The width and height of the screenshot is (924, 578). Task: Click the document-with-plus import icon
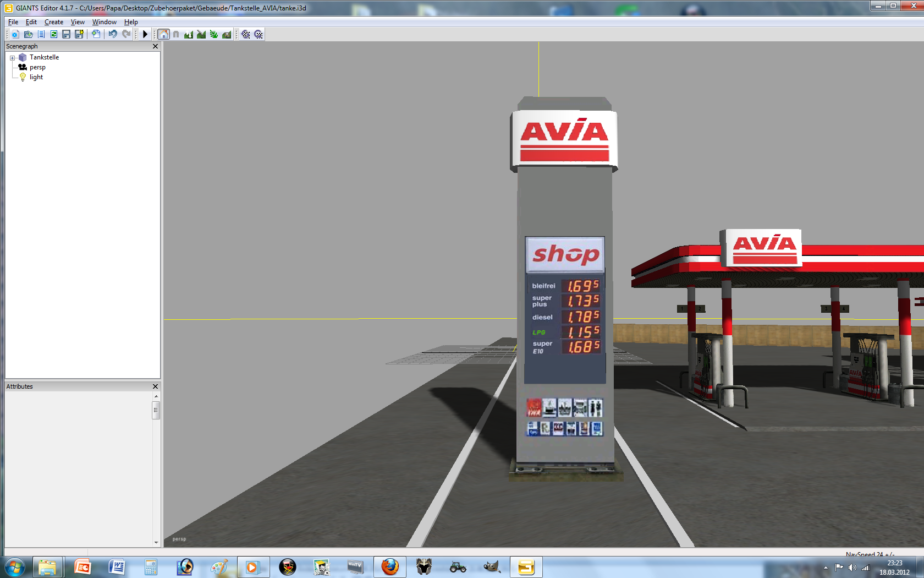coord(96,34)
